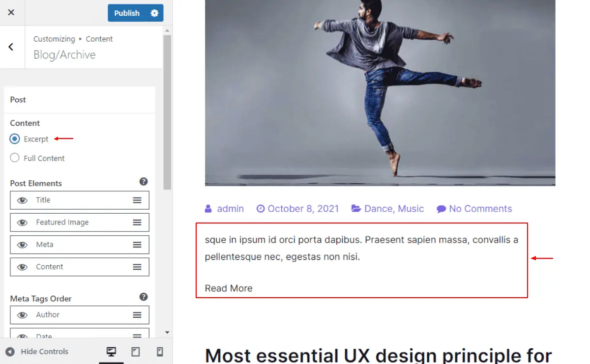This screenshot has width=590, height=364.
Task: Click drag handle icon on Meta row
Action: point(137,245)
